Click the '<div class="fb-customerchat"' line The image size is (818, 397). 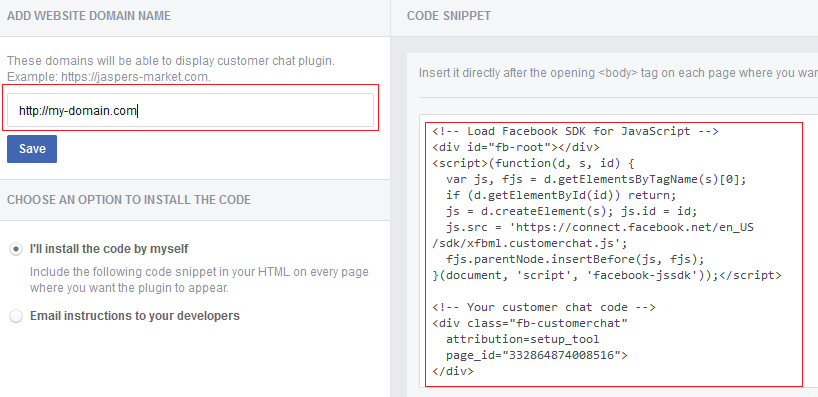pyautogui.click(x=530, y=323)
